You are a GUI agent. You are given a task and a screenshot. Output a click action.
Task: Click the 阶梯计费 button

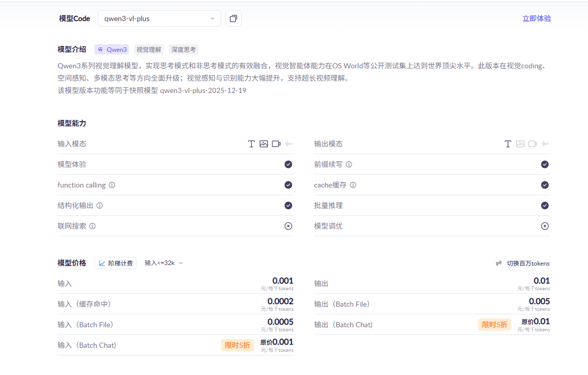(x=115, y=263)
